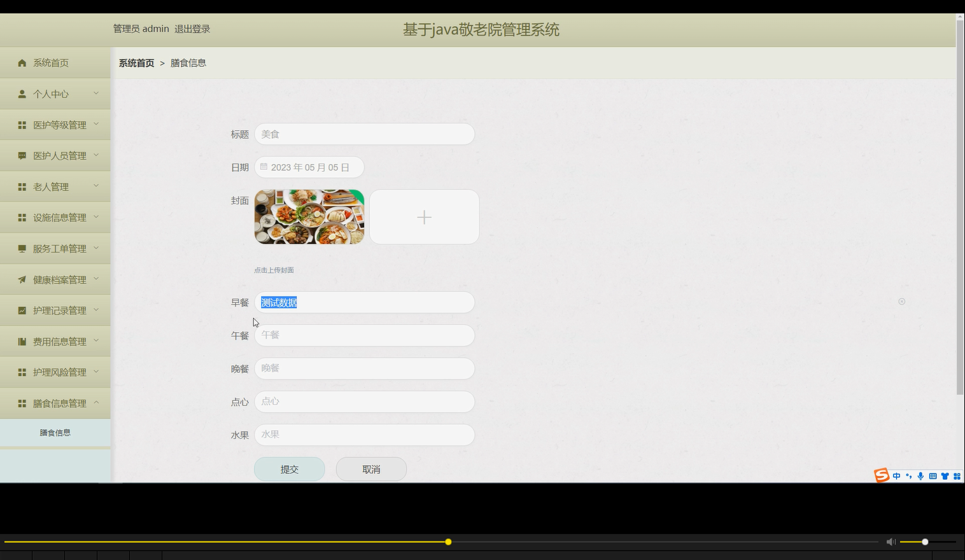Click the Sogou skin T-shirt icon
The width and height of the screenshot is (965, 560).
click(945, 476)
